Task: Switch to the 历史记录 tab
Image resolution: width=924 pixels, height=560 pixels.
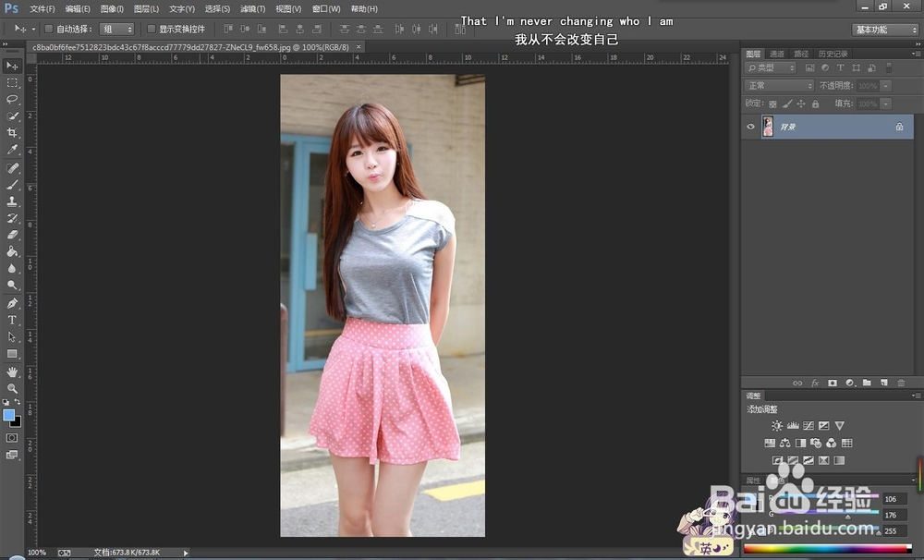Action: click(x=833, y=54)
